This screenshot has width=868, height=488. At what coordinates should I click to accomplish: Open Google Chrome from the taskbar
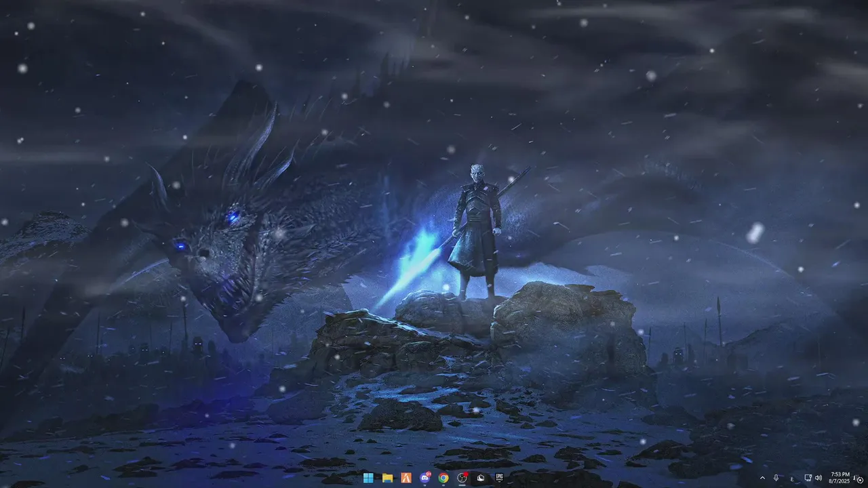point(443,478)
